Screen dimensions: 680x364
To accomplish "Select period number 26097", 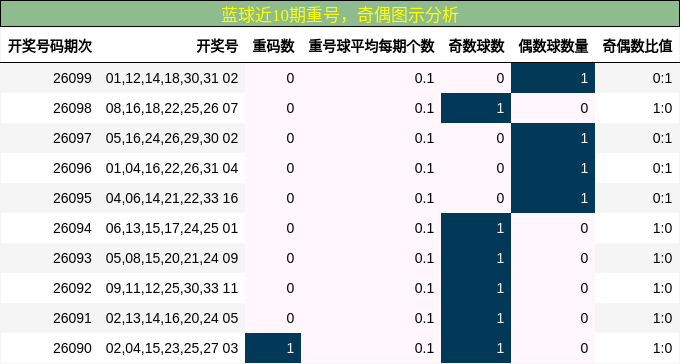I will tap(72, 138).
